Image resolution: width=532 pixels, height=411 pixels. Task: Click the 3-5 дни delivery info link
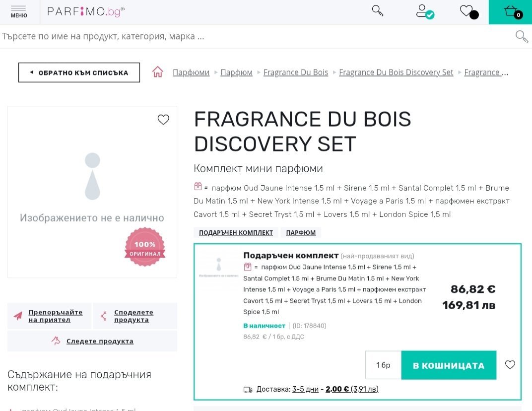[305, 389]
